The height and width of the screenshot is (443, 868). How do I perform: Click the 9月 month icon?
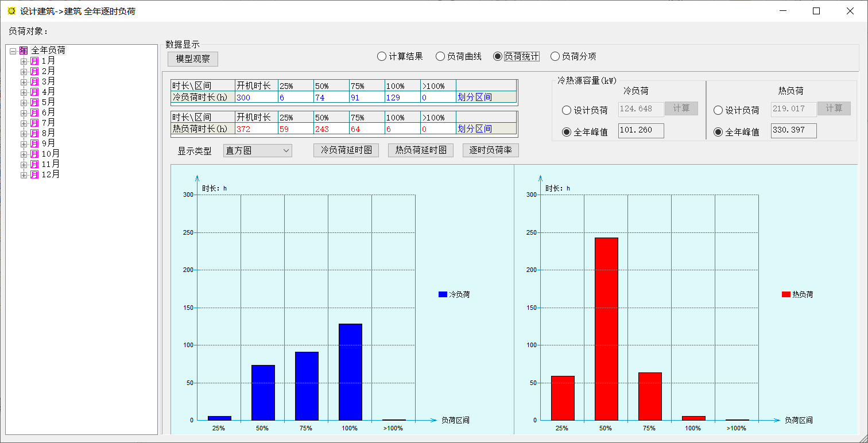click(34, 143)
